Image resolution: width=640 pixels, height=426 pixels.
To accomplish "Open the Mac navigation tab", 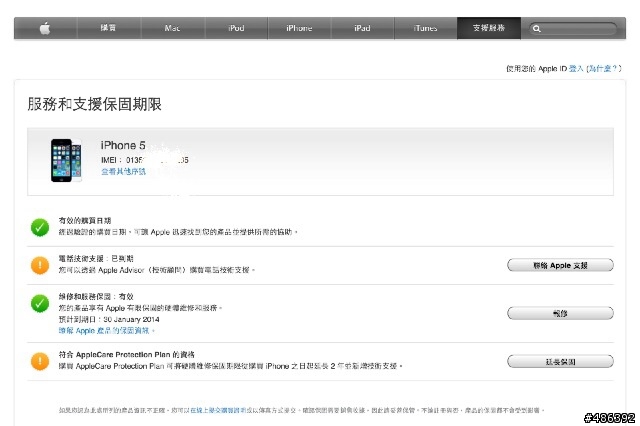I will [x=172, y=28].
